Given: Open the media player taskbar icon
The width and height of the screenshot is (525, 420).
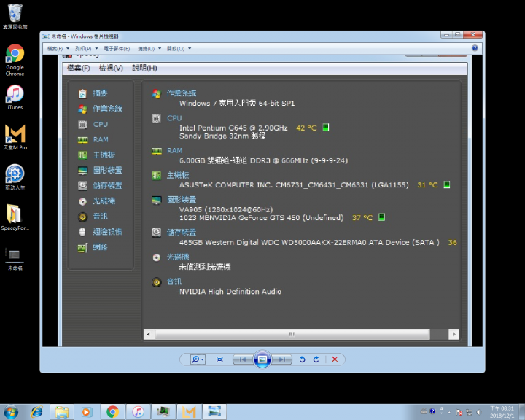Looking at the screenshot, I should [86, 412].
